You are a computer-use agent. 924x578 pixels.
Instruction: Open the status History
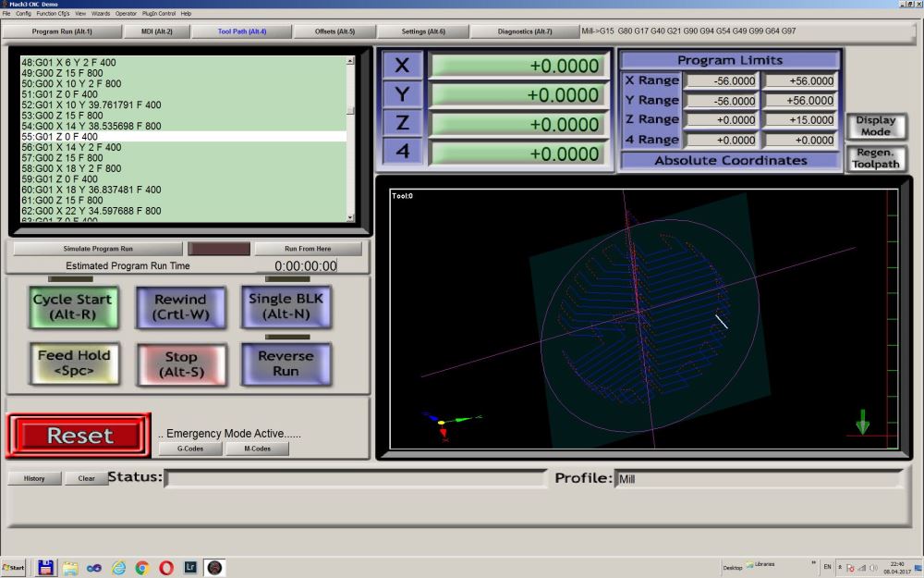pos(34,478)
